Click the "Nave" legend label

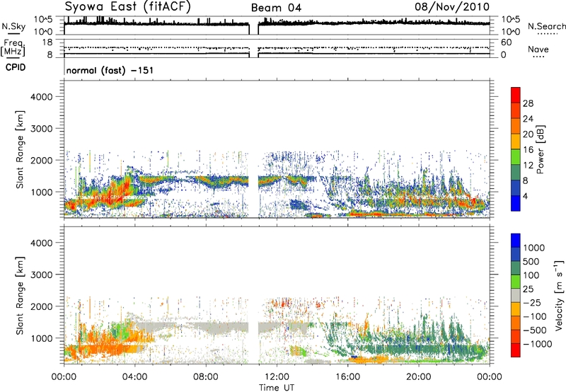[538, 49]
